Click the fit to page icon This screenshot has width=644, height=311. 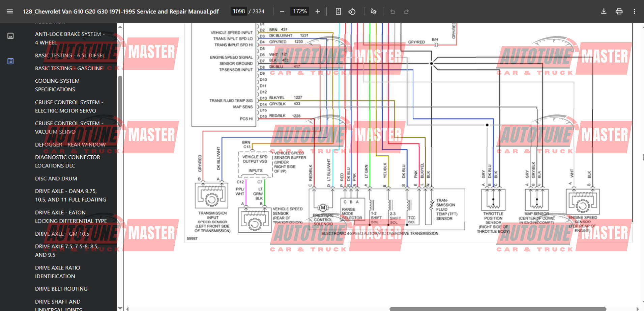[x=338, y=11]
